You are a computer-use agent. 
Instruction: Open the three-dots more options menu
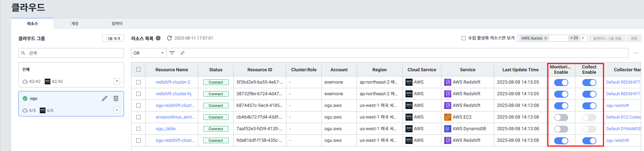pos(636,53)
